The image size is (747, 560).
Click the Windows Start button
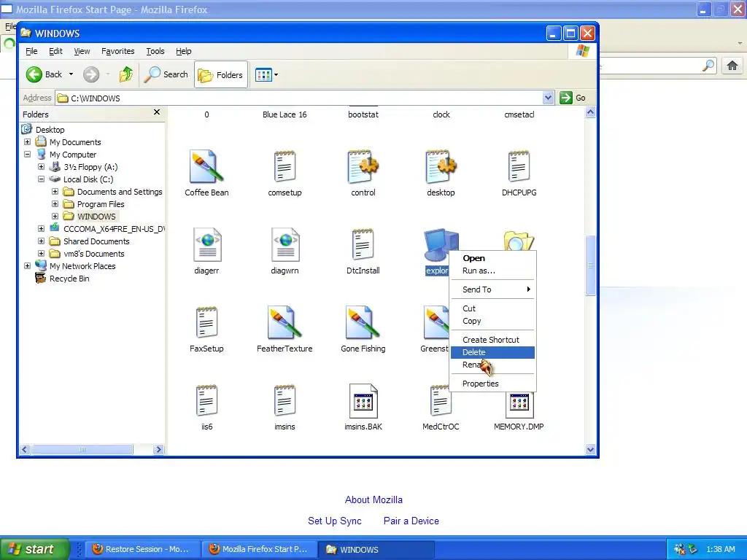35,549
